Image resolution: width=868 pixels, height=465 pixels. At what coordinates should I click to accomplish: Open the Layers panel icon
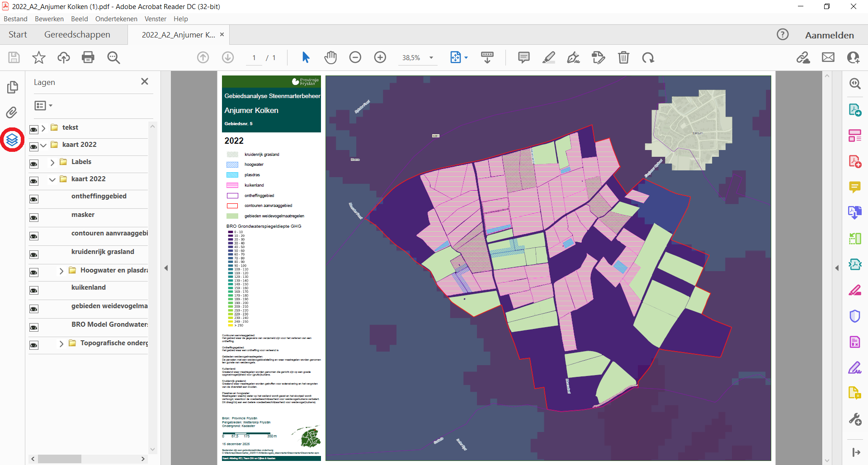click(12, 140)
